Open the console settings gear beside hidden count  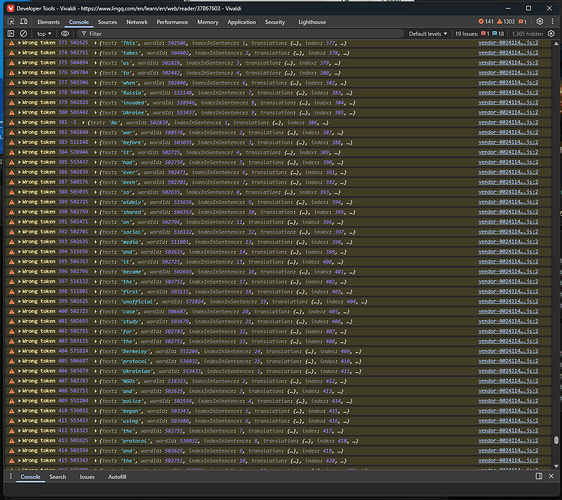point(551,34)
